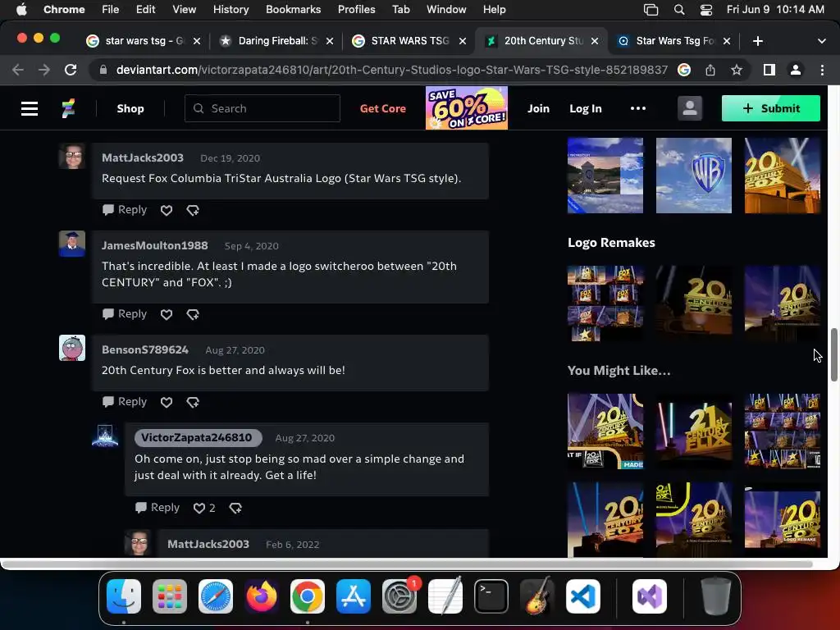This screenshot has height=630, width=840.
Task: Open Firefox from the Dock
Action: [x=262, y=596]
